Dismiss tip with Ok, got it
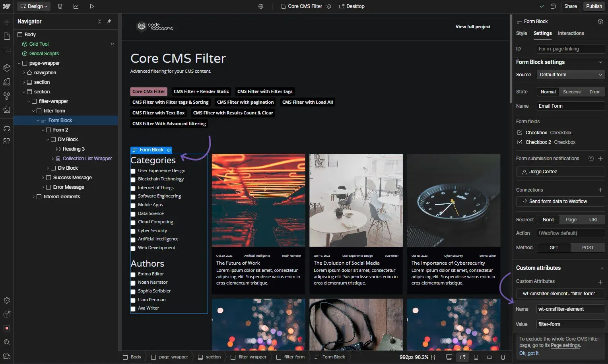The image size is (608, 364). tap(529, 353)
